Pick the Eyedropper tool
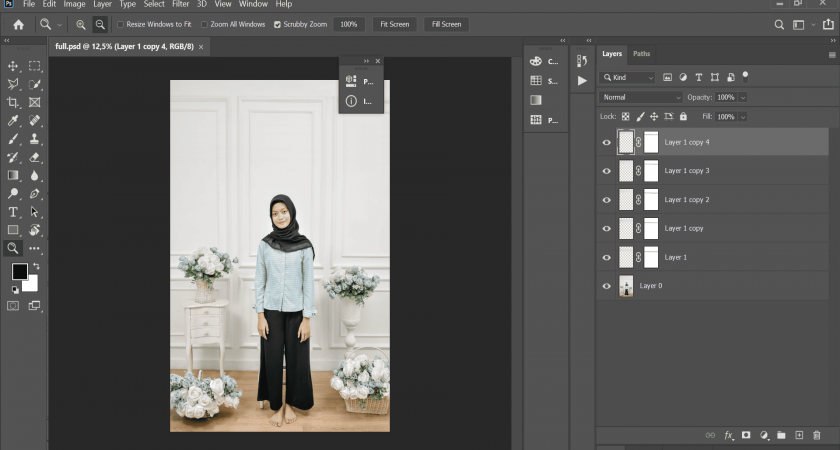This screenshot has width=840, height=450. (x=13, y=121)
